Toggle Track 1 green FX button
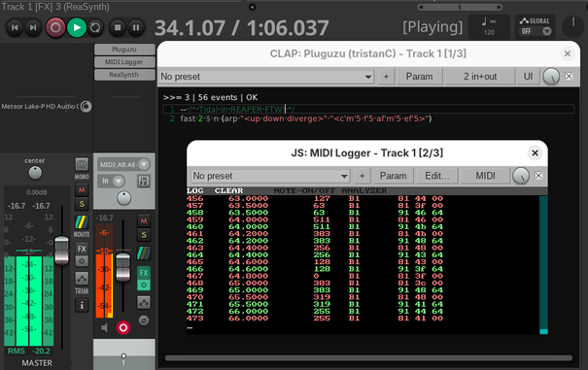The height and width of the screenshot is (370, 588). point(144,273)
